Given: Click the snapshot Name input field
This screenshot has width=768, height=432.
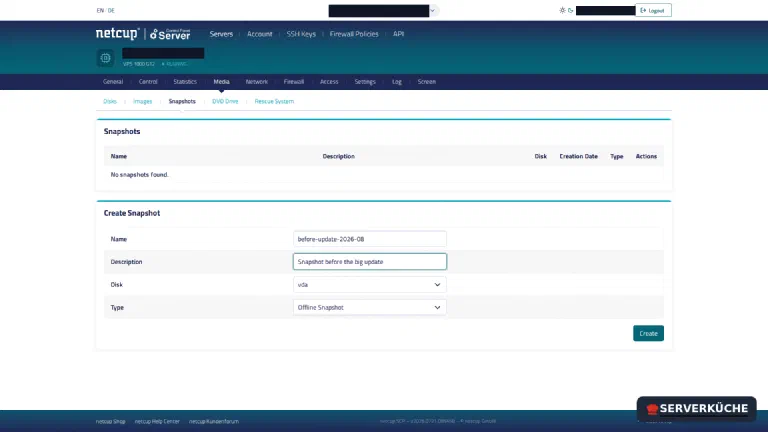Looking at the screenshot, I should 370,239.
